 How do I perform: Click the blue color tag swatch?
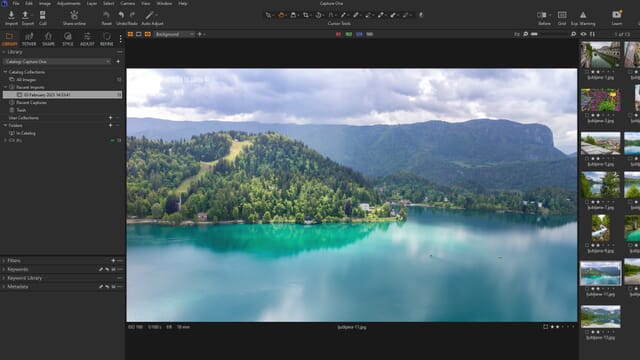(x=359, y=34)
